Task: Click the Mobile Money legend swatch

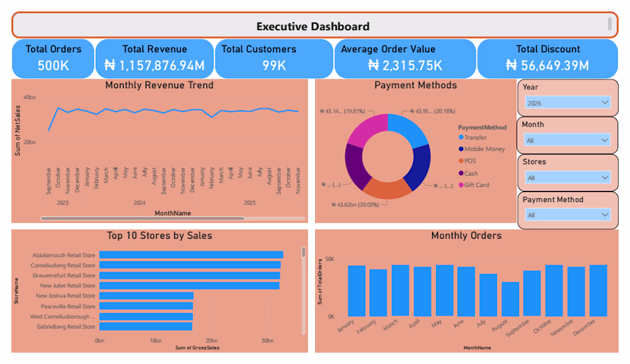Action: pyautogui.click(x=461, y=149)
